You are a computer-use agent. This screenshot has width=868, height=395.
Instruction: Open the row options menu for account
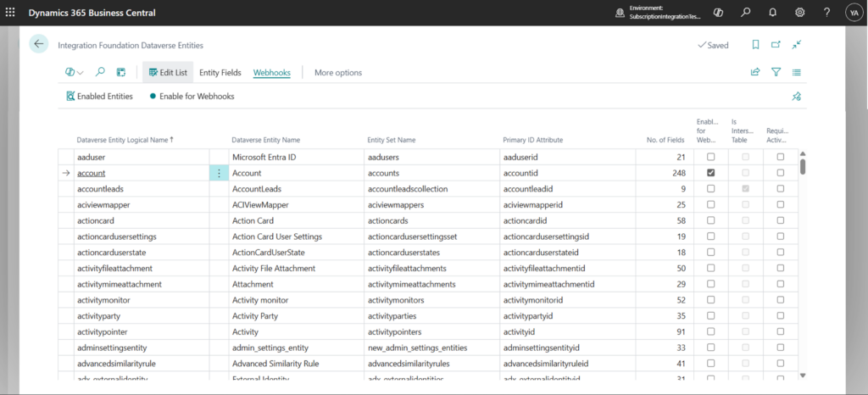click(219, 173)
